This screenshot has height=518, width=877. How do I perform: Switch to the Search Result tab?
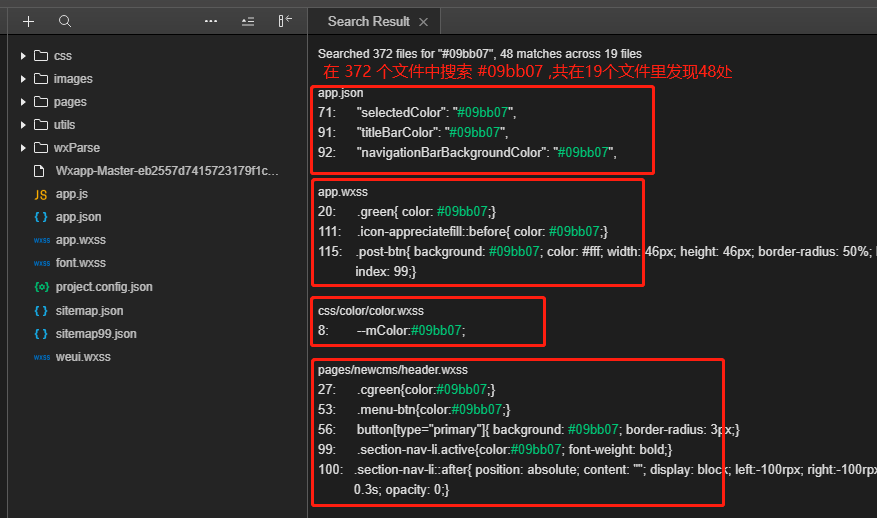(x=368, y=21)
